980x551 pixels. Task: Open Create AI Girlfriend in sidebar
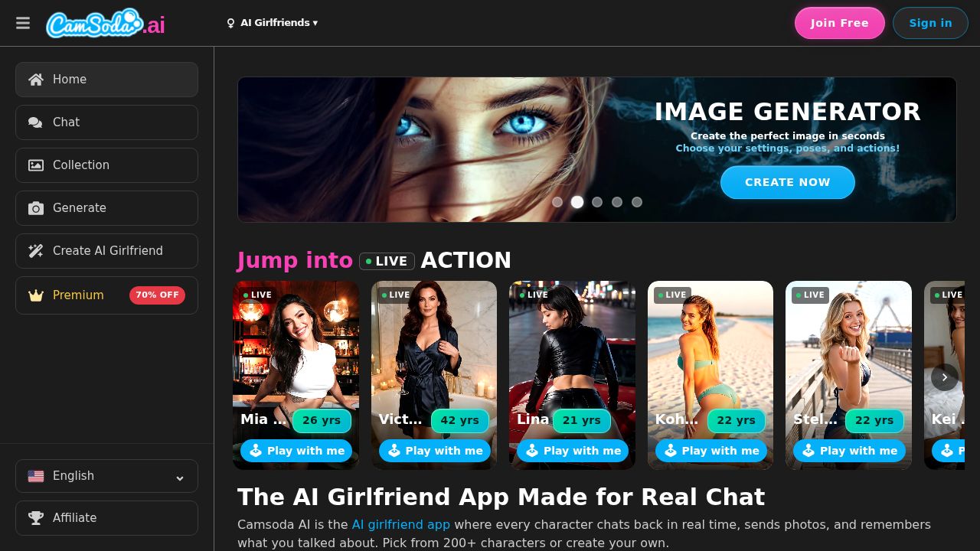(106, 251)
